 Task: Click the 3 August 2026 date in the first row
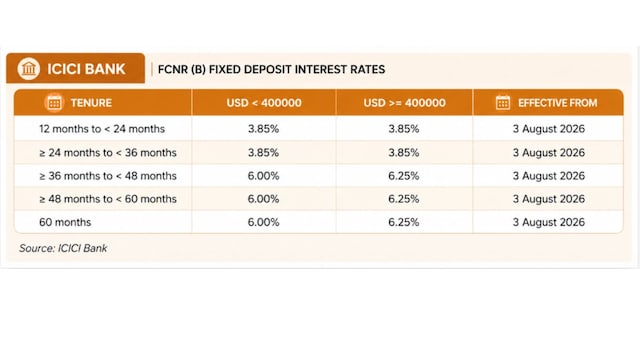pos(549,129)
